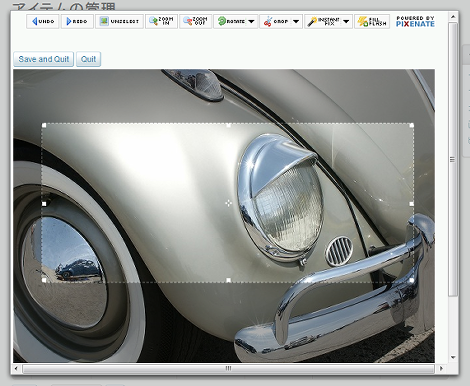Click the top-left crop selection handle
This screenshot has height=386, width=470.
pos(44,125)
